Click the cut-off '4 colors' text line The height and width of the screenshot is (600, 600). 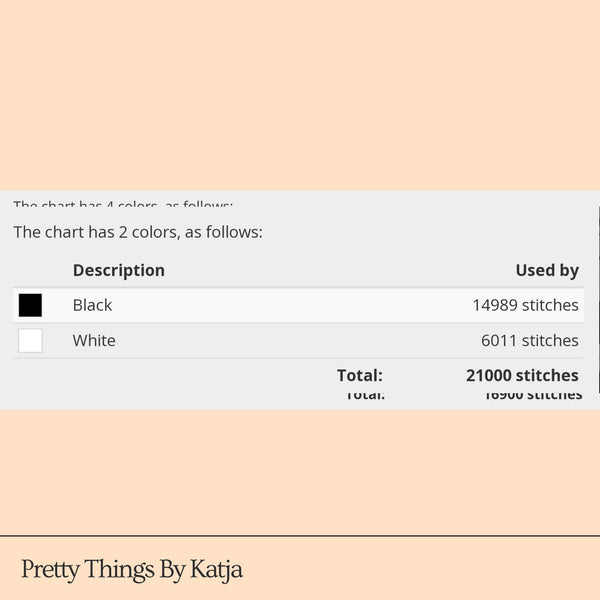123,204
